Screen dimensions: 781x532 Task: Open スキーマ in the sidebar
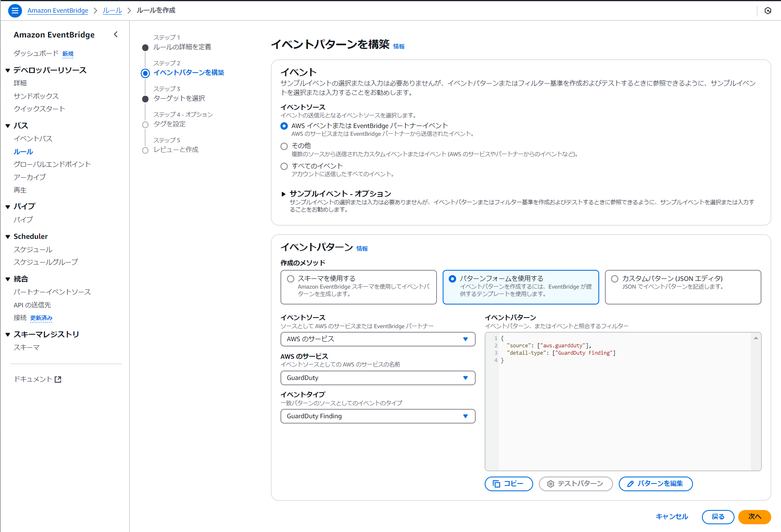coord(26,347)
